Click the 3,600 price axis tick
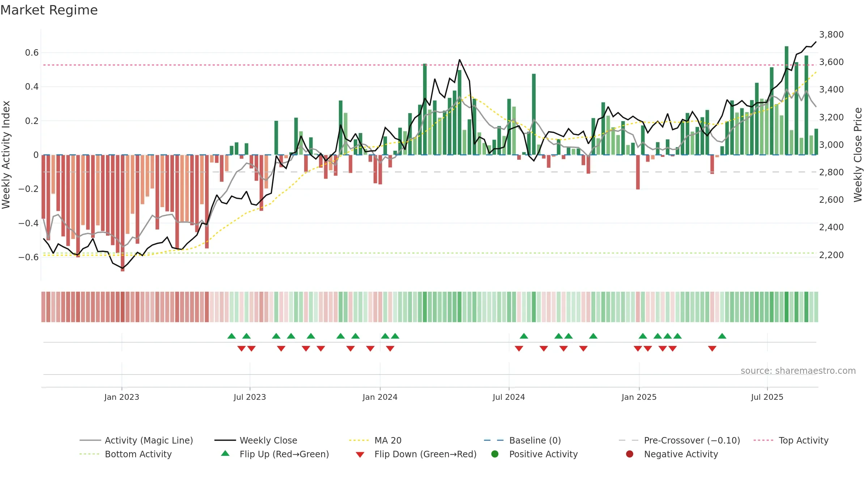Viewport: 868px width, 488px height. (831, 62)
